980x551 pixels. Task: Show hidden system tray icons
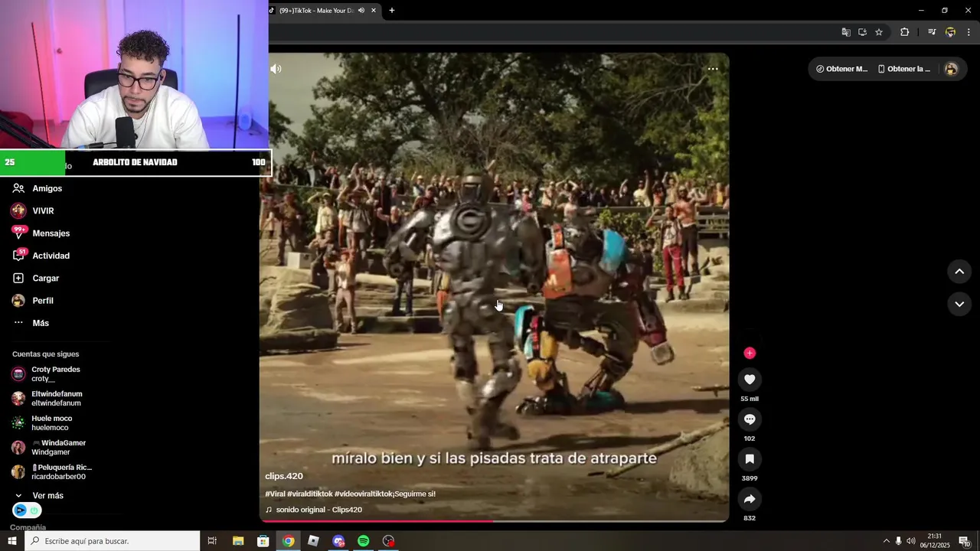tap(886, 541)
